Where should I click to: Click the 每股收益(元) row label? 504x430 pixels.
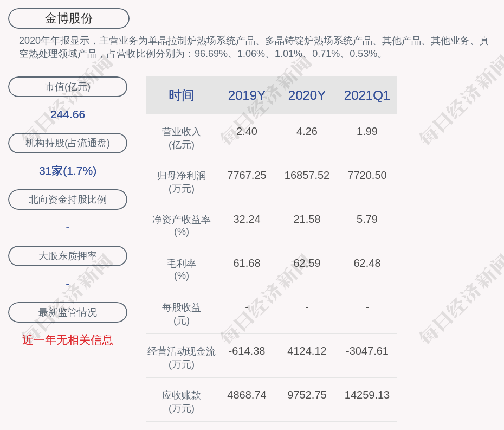tap(182, 314)
